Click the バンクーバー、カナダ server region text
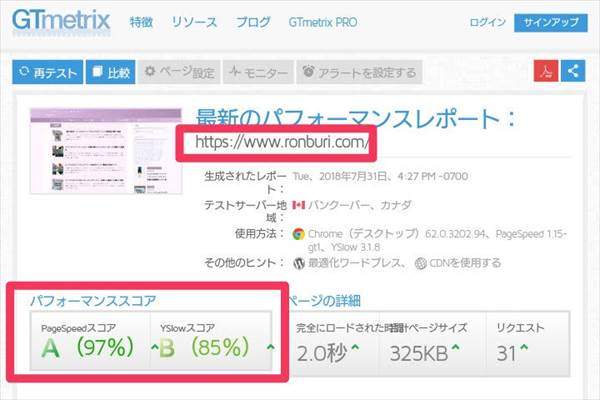 360,205
